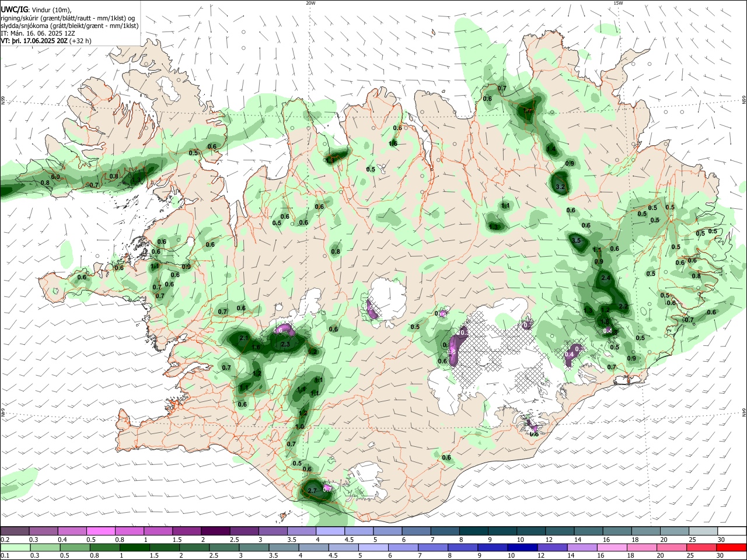Viewport: 747px width, 560px height.
Task: Click the darkest green legend swatch at 1
Action: tap(134, 547)
